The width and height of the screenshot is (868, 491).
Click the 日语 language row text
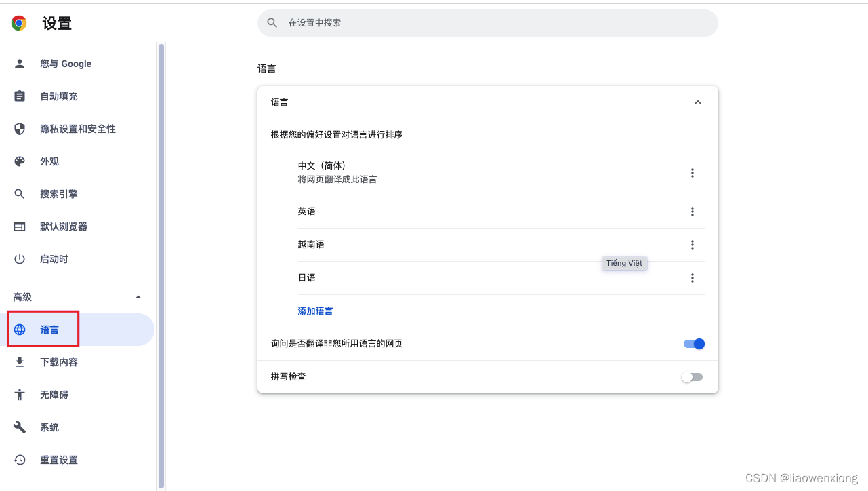[306, 278]
